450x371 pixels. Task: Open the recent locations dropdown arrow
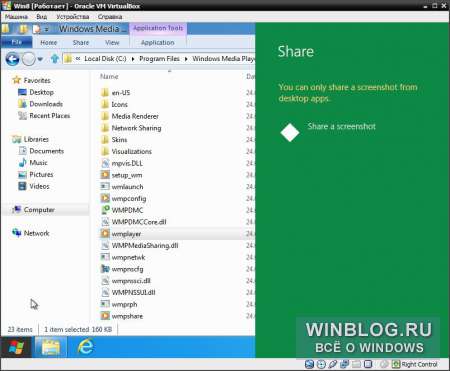coord(40,59)
